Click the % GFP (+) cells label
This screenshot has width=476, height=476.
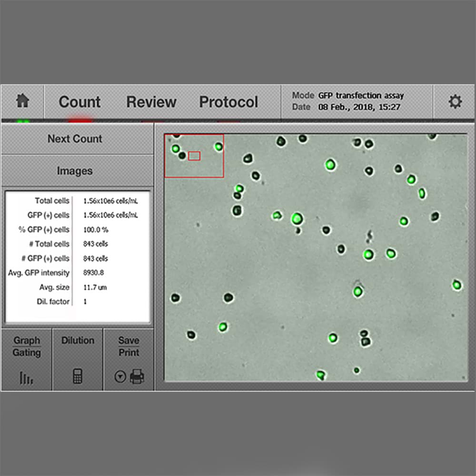coord(44,230)
